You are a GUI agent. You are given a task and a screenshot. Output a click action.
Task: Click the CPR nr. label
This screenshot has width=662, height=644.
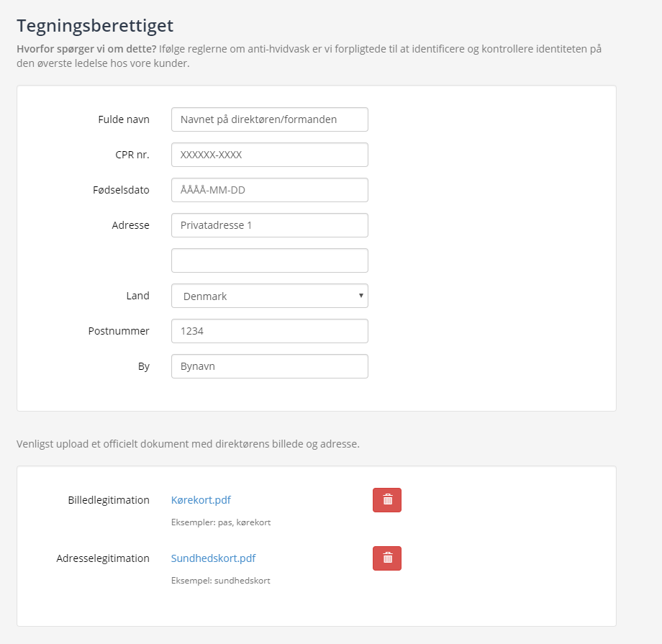pos(132,155)
